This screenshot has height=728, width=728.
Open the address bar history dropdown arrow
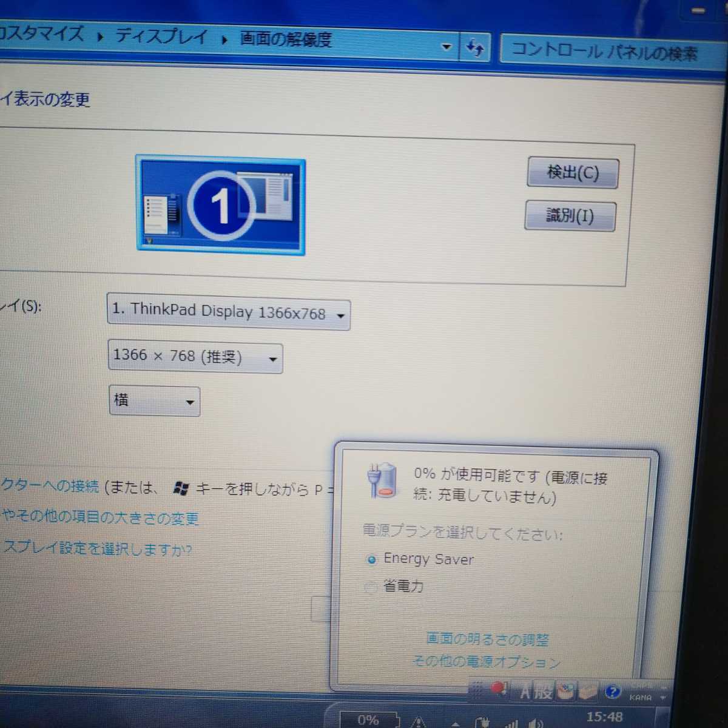coord(447,47)
